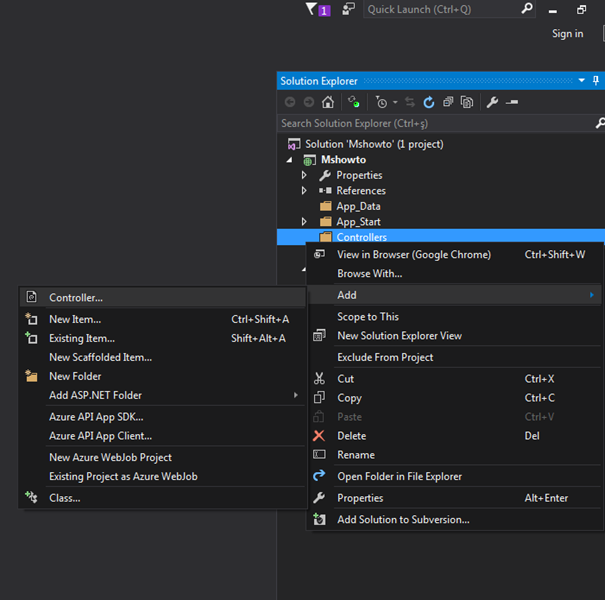Click the Forward arrow in Solution Explorer toolbar
605x600 pixels.
[x=309, y=102]
